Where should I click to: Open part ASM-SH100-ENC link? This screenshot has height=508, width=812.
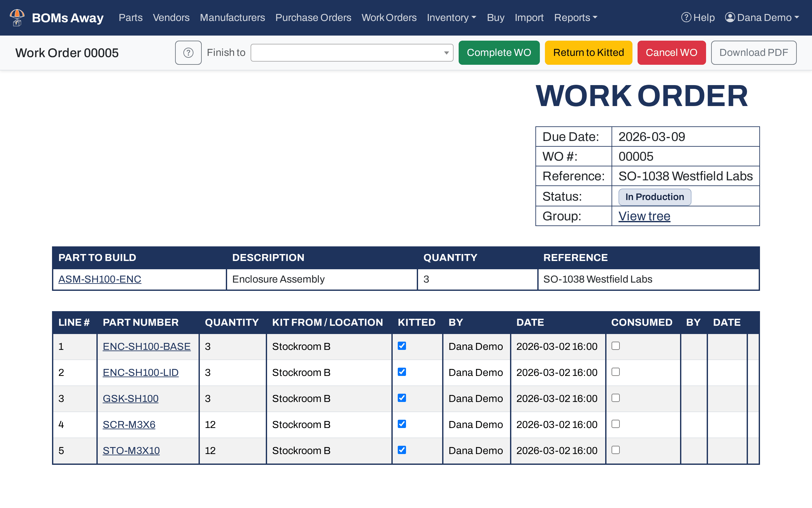(100, 279)
